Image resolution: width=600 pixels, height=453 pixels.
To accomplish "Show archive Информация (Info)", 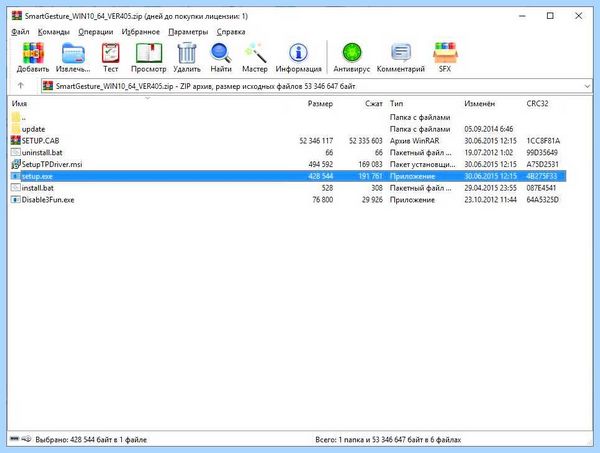I will [298, 53].
